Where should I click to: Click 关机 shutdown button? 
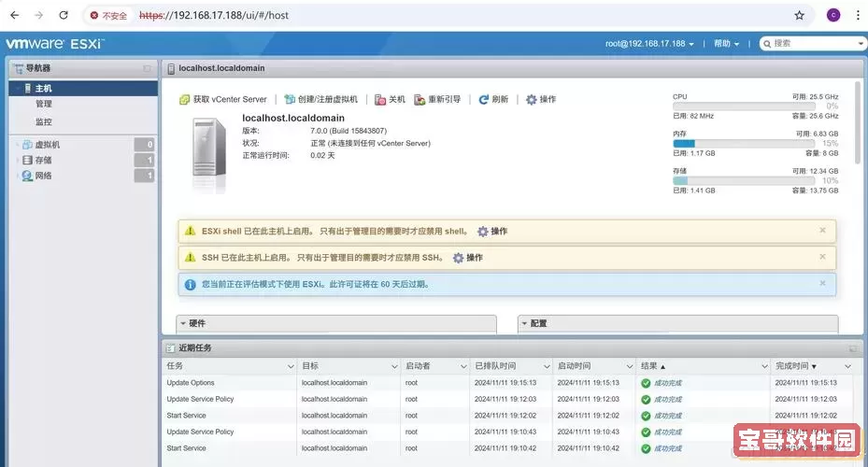[391, 99]
